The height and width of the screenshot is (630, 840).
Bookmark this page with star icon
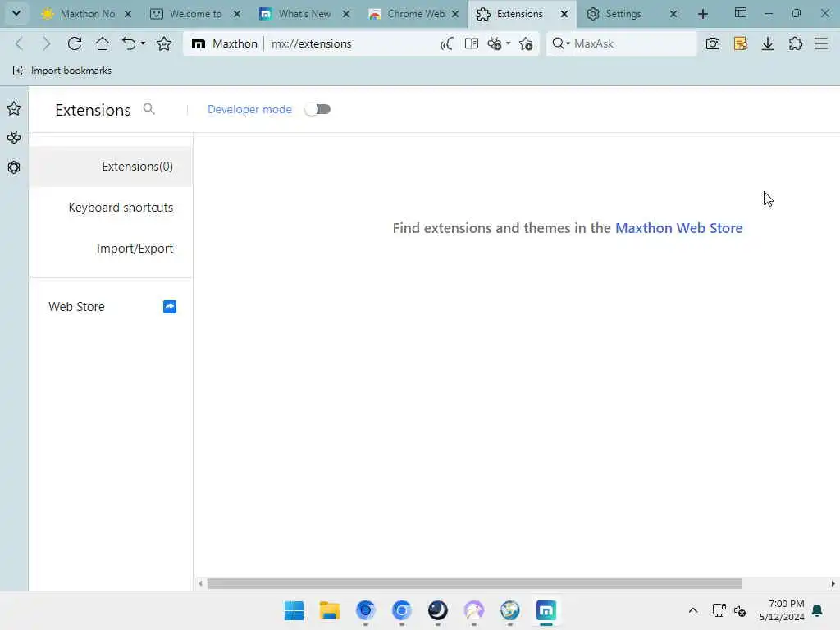click(x=164, y=43)
